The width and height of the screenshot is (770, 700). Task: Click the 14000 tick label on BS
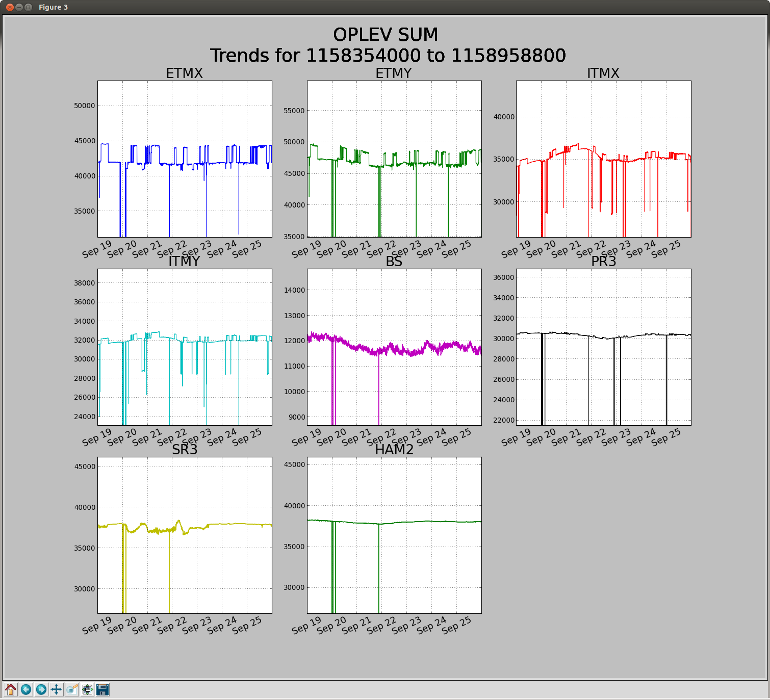coord(294,290)
